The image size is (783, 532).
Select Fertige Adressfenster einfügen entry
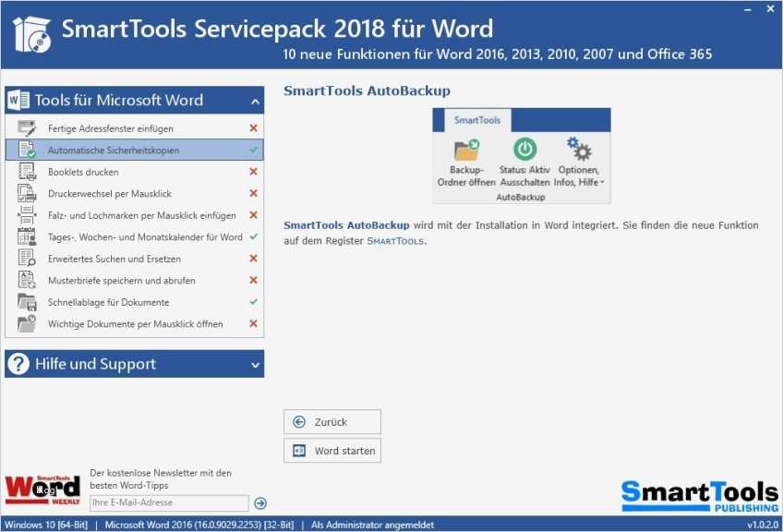134,128
